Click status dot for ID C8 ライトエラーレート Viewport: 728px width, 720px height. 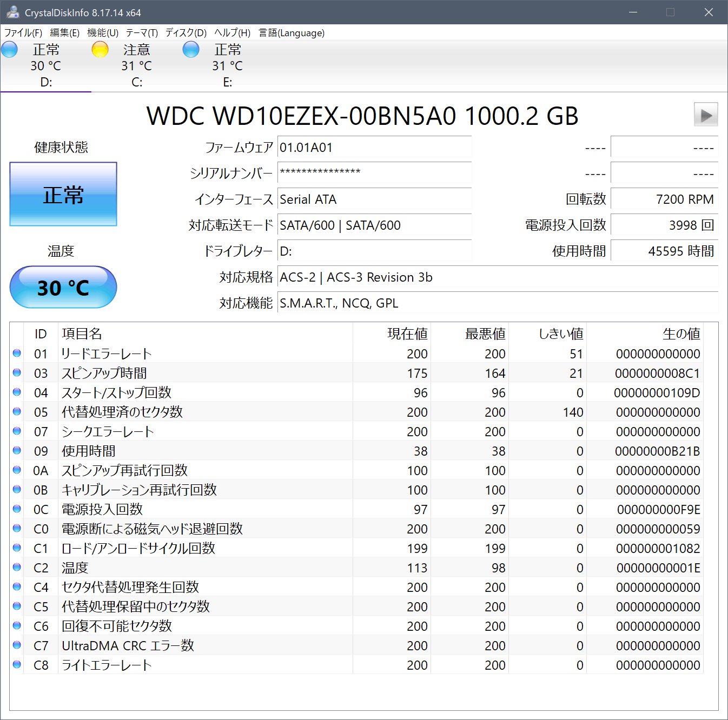click(x=17, y=664)
